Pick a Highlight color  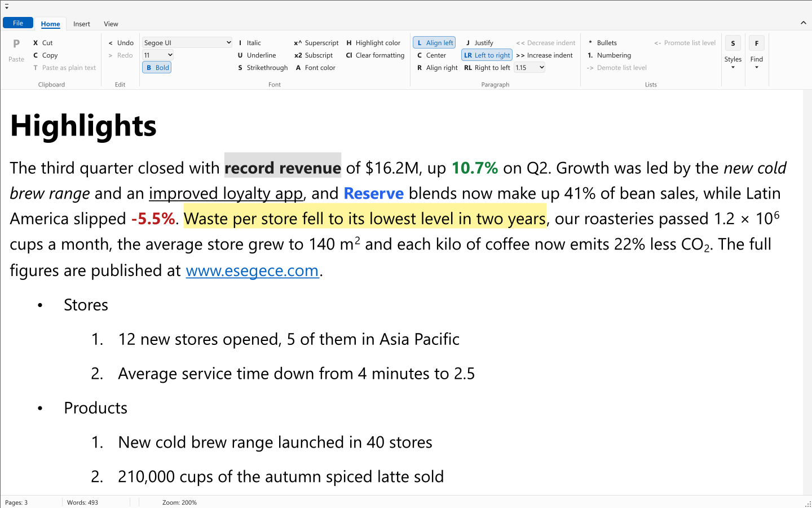coord(373,43)
